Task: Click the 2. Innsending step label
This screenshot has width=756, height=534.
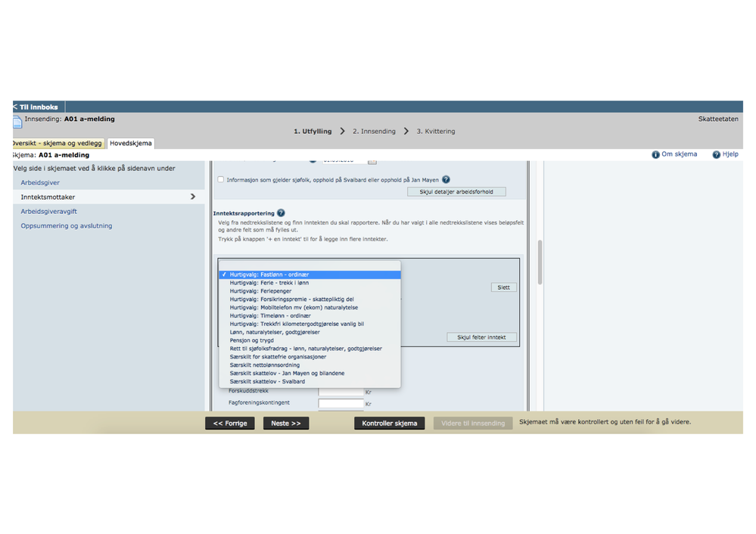Action: tap(374, 131)
